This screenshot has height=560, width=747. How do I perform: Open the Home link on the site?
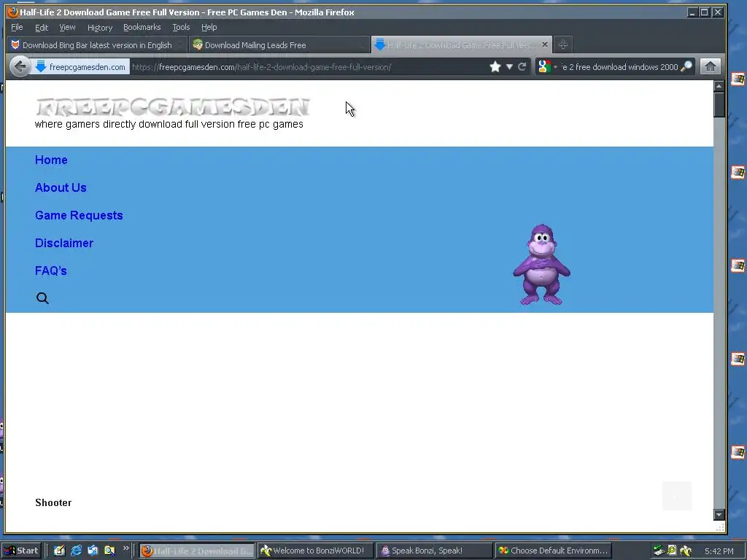(x=51, y=160)
